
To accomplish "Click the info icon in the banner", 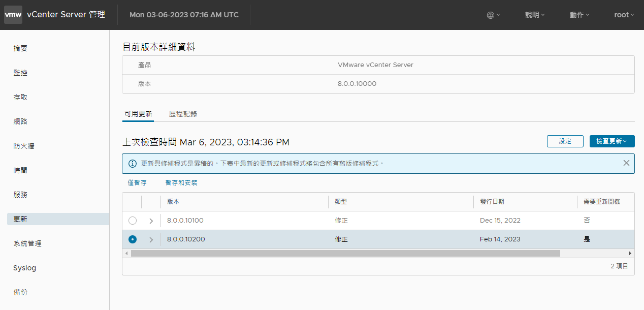I will point(133,164).
